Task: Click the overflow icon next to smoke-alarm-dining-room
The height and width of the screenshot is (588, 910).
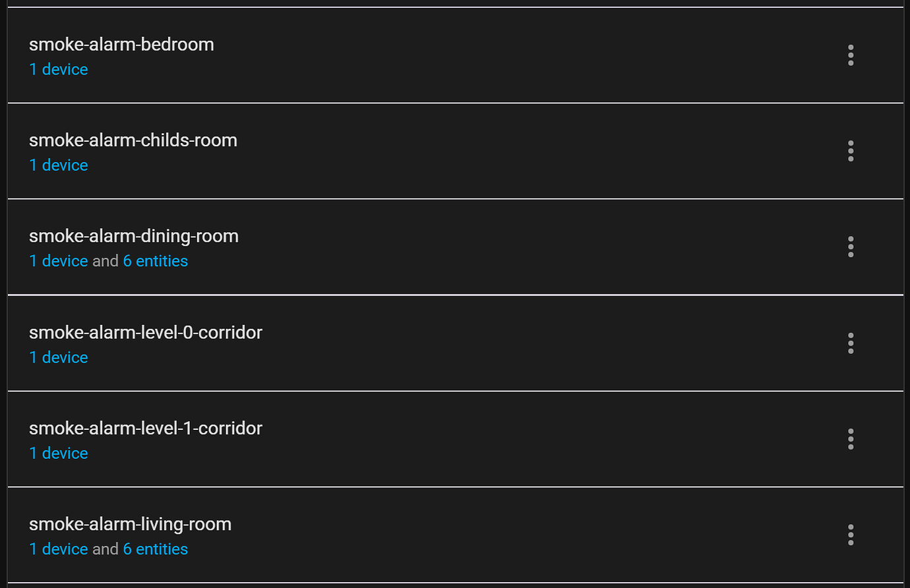Action: (x=851, y=247)
